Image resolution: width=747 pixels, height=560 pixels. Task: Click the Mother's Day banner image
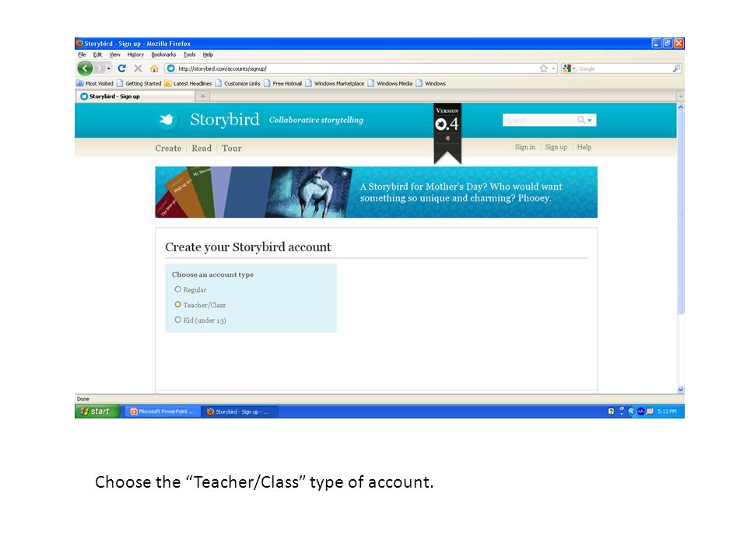376,192
